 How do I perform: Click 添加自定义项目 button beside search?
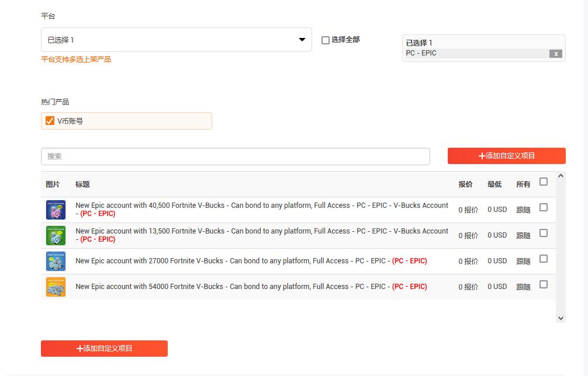pos(507,156)
